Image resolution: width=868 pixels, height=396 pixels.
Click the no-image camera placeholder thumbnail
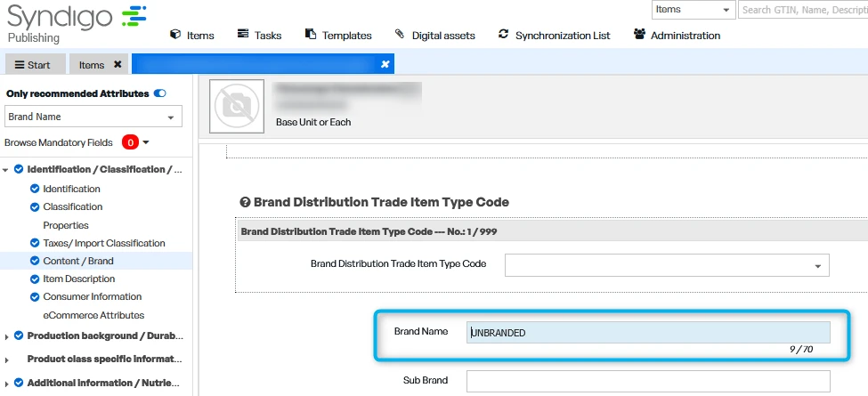(x=237, y=106)
